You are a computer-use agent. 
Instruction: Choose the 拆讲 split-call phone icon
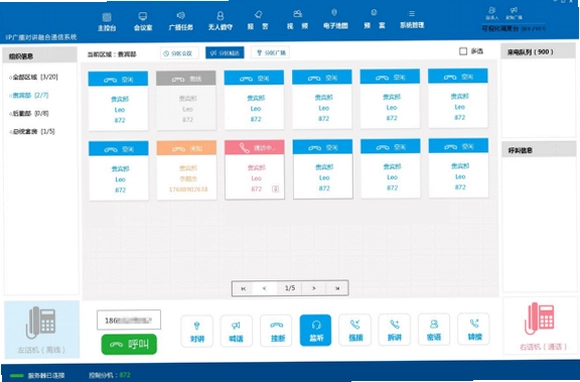point(394,329)
